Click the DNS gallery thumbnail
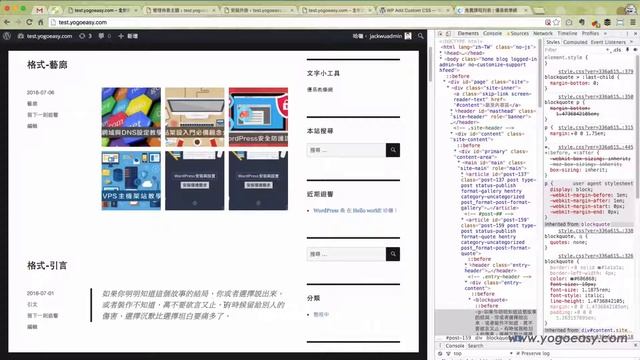This screenshot has width=640, height=360. [131, 117]
